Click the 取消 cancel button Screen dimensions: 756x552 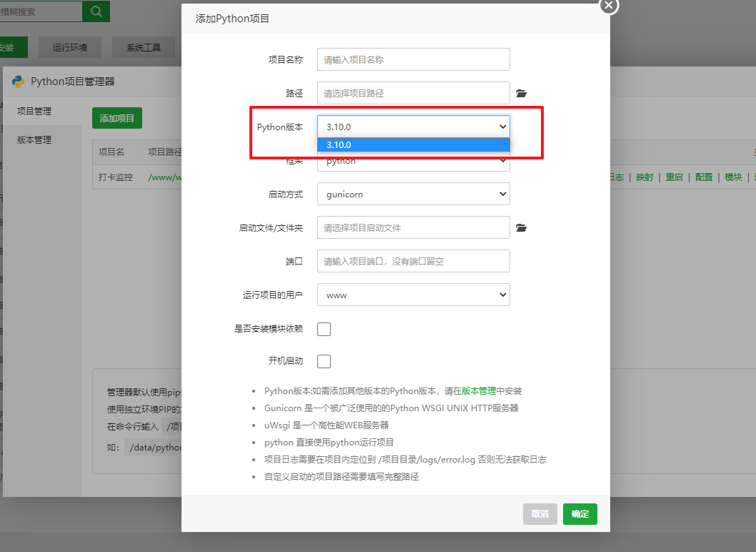(x=540, y=514)
